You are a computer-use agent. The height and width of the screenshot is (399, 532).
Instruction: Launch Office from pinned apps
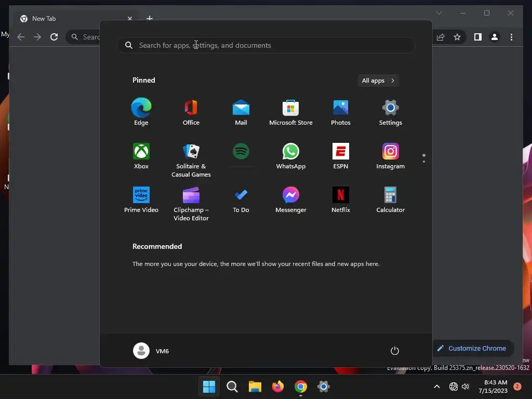[x=191, y=112]
